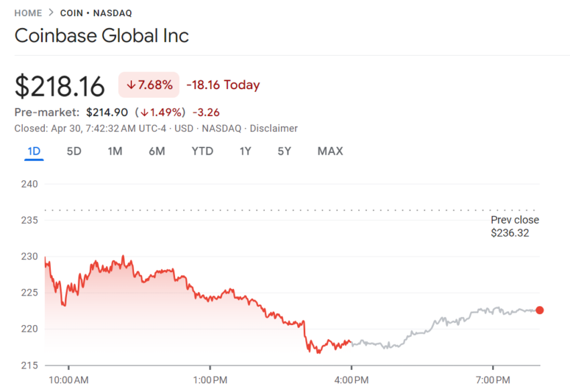Screen dimensions: 570x392
Task: Click the Prev close $236.32 label
Action: [515, 226]
